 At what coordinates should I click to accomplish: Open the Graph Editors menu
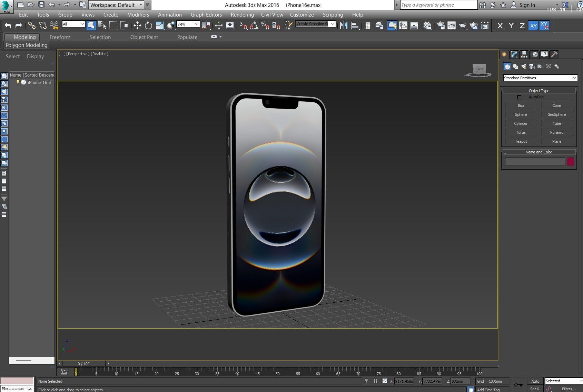click(x=206, y=15)
